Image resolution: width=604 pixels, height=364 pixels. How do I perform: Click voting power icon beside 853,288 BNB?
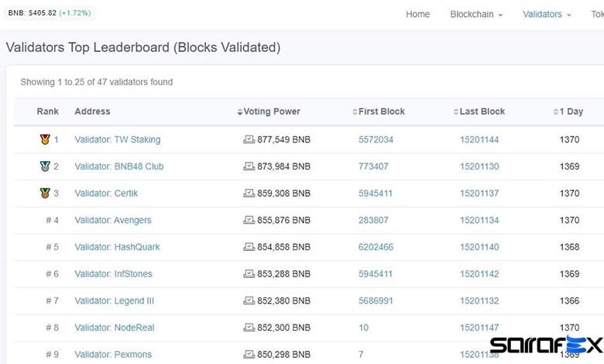[x=249, y=274]
